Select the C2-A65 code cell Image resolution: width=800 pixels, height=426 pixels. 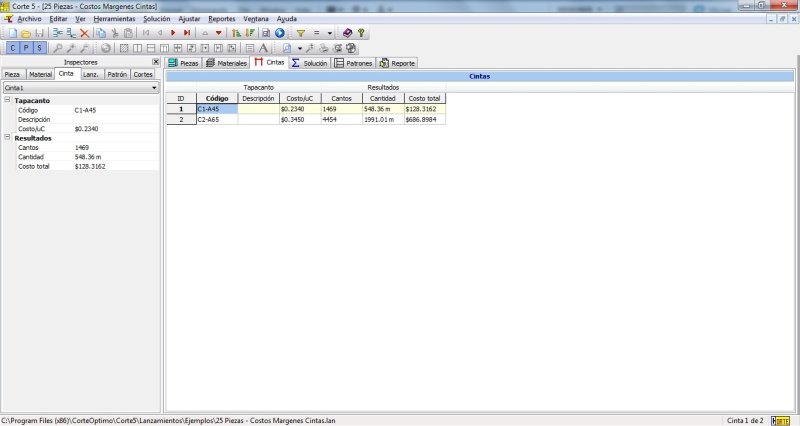tap(217, 119)
